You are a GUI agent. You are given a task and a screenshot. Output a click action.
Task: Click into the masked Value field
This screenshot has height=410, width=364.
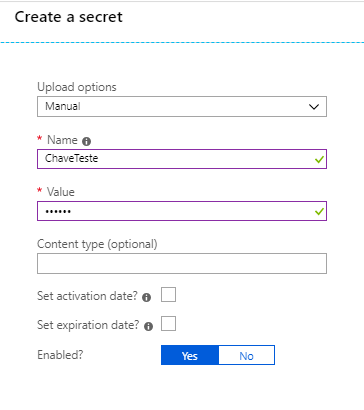[x=182, y=211]
